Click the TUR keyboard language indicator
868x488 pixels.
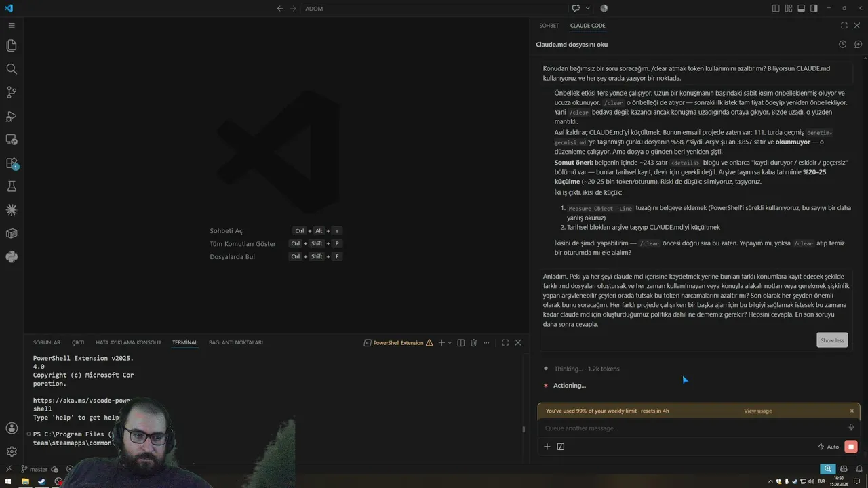(x=821, y=481)
